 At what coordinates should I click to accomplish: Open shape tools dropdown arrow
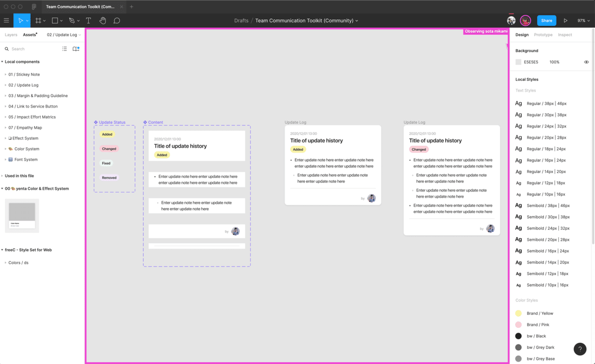[61, 21]
